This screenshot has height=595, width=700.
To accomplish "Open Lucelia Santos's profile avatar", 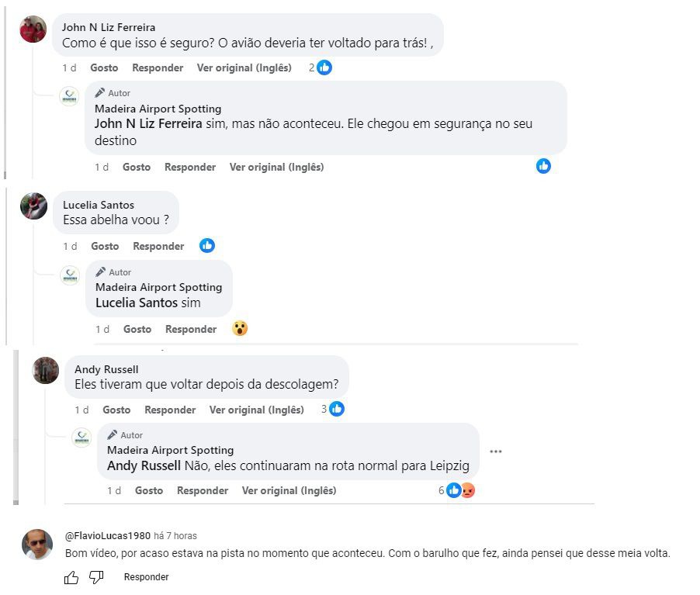I will pyautogui.click(x=34, y=206).
